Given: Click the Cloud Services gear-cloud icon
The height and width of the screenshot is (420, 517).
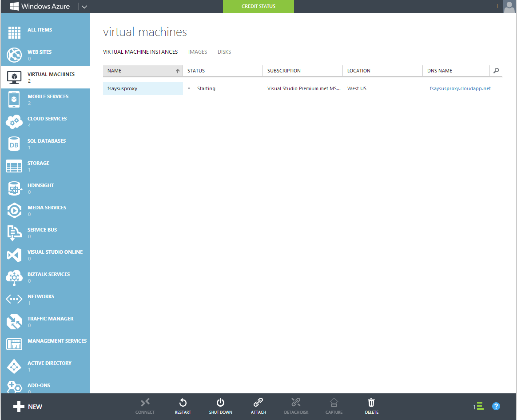Looking at the screenshot, I should click(14, 122).
